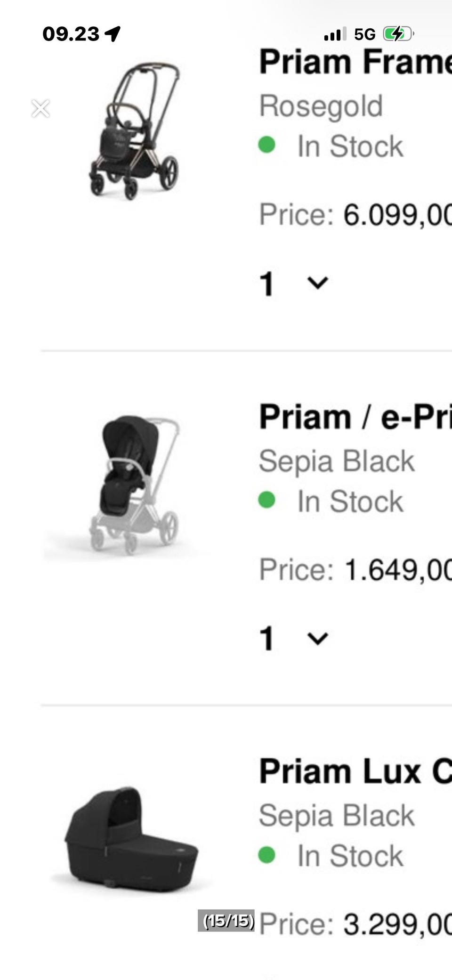Tap the X remove icon beside Priam Frame

click(40, 108)
